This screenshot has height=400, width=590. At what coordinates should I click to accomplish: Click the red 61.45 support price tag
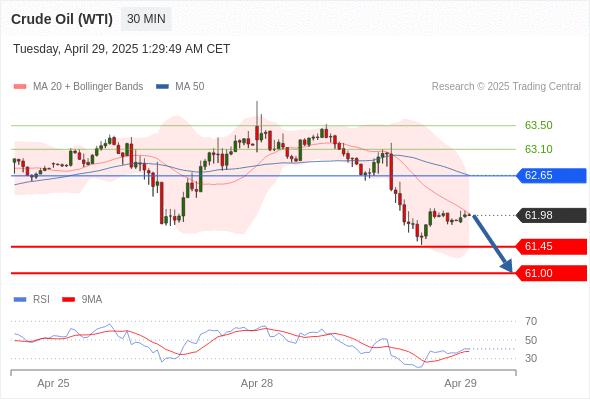point(551,246)
